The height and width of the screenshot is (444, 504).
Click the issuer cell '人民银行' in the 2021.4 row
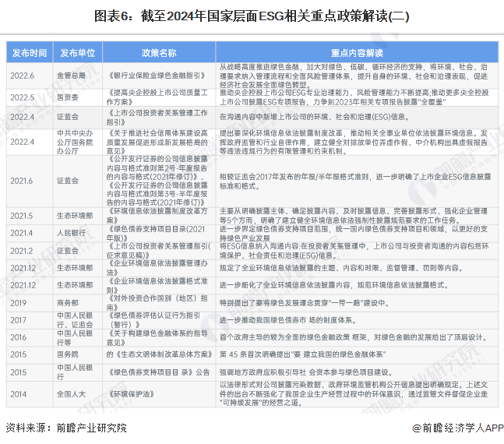click(x=71, y=233)
